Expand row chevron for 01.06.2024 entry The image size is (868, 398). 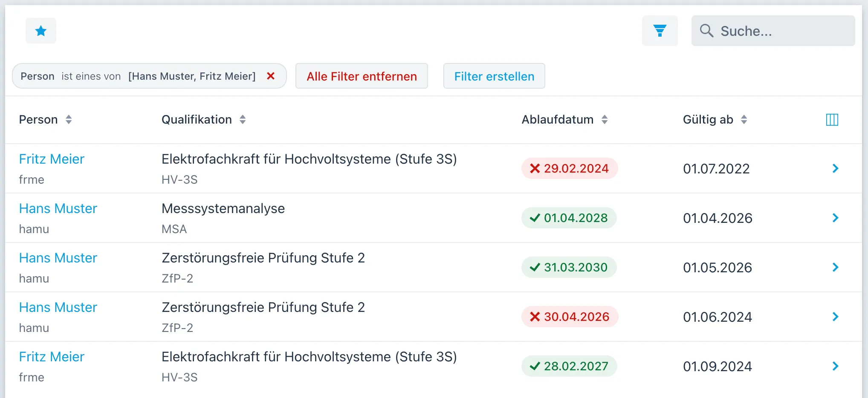click(x=835, y=317)
